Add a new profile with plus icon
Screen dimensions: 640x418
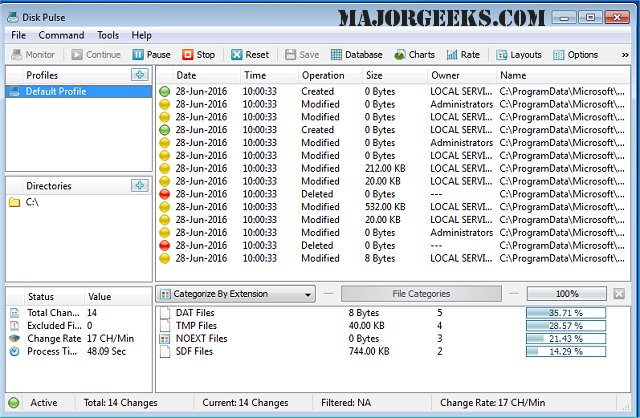[x=140, y=75]
